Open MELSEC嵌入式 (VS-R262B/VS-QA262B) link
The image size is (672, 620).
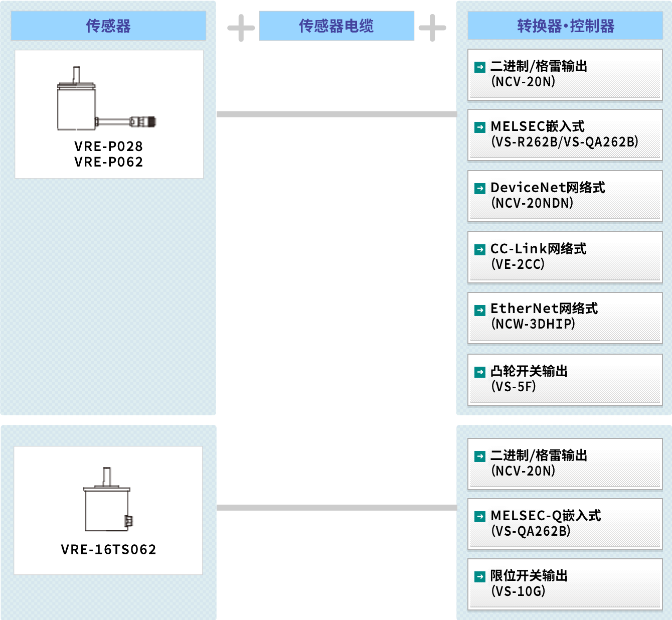tap(565, 135)
